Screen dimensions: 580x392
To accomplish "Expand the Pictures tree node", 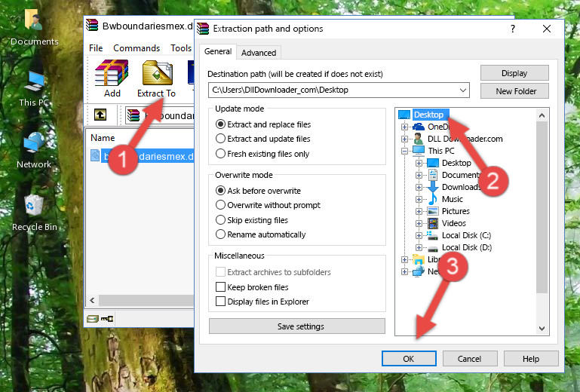I will (x=419, y=212).
